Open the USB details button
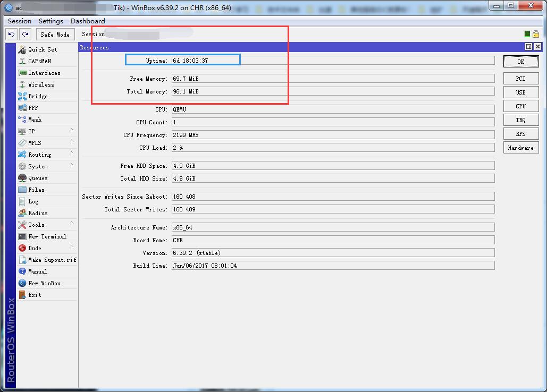Viewport: 547px width, 392px height. click(x=521, y=92)
